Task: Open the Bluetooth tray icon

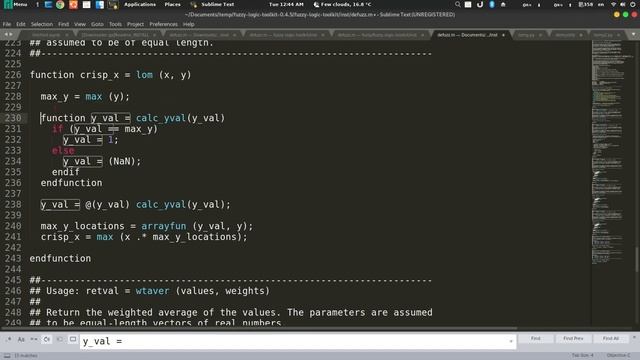Action: (492, 4)
